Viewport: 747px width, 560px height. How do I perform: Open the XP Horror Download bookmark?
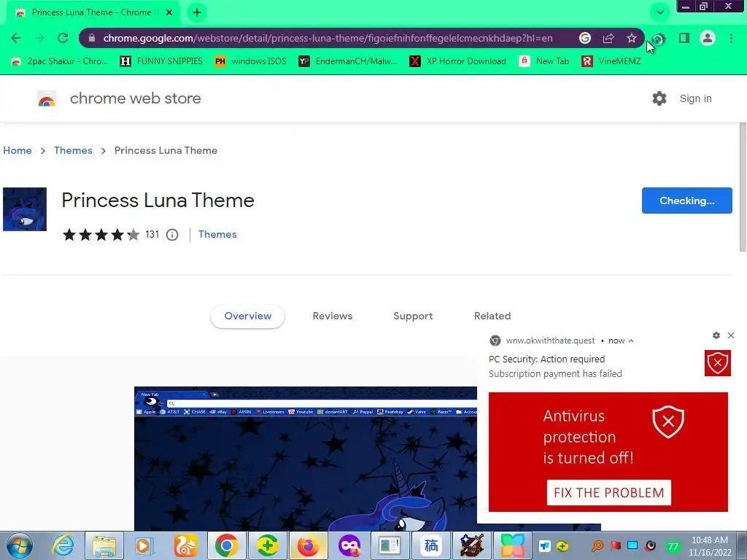(458, 61)
